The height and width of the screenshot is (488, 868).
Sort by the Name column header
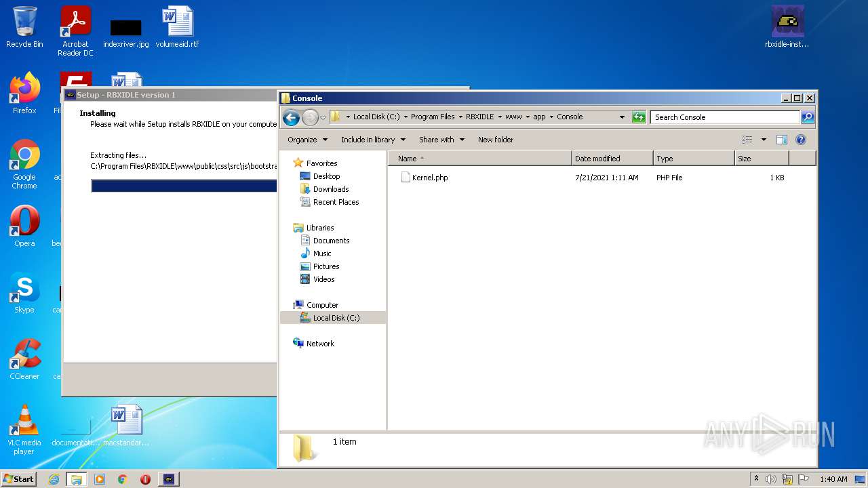point(479,159)
